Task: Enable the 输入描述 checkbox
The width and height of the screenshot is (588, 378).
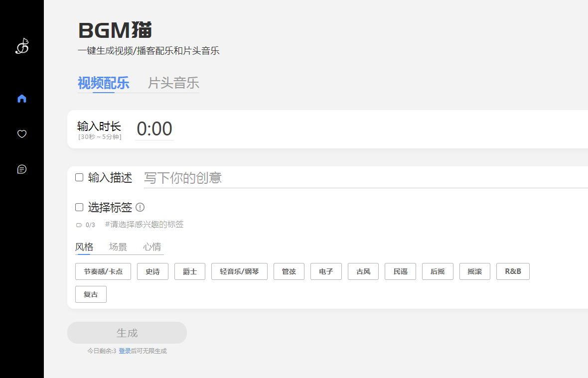Action: click(x=79, y=177)
